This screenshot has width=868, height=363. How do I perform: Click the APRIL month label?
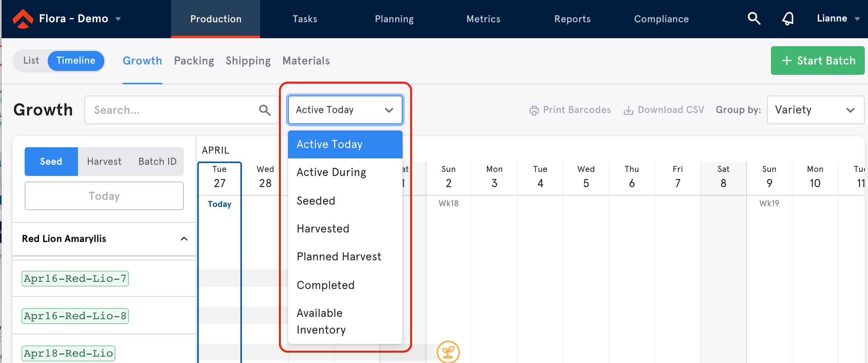tap(216, 150)
